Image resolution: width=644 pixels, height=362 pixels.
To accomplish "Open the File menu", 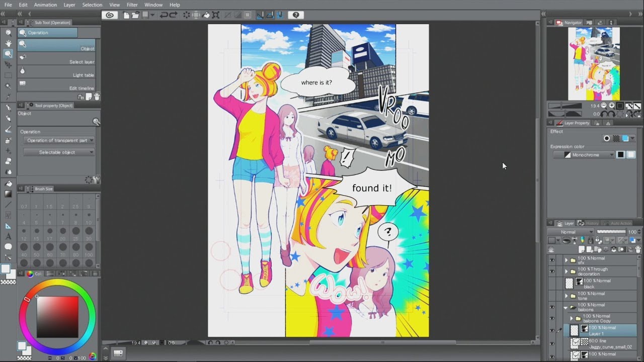I will (8, 5).
